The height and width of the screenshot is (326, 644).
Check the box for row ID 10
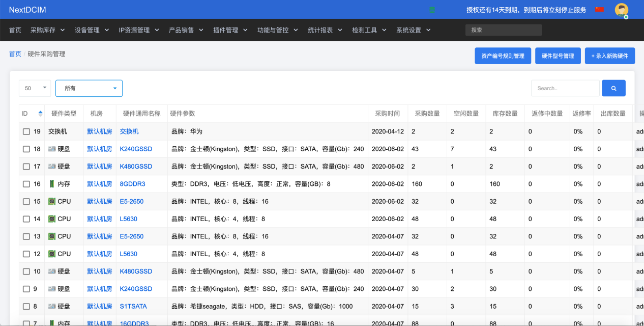26,271
